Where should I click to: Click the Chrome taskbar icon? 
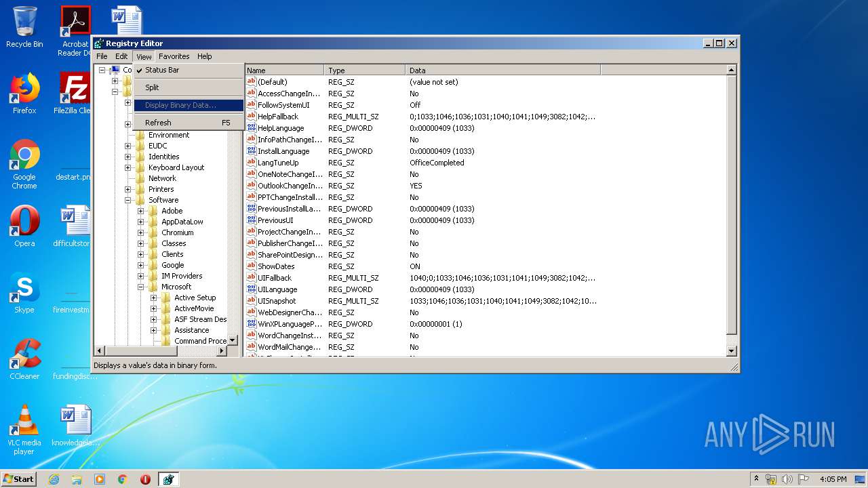[123, 479]
